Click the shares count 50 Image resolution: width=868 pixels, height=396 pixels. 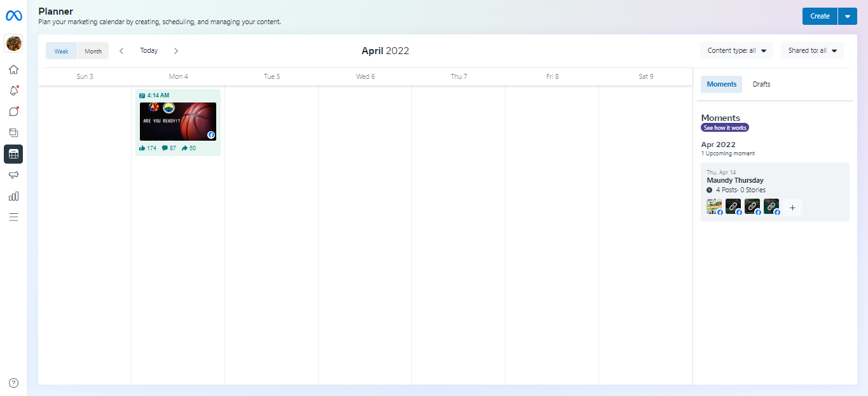click(x=189, y=148)
